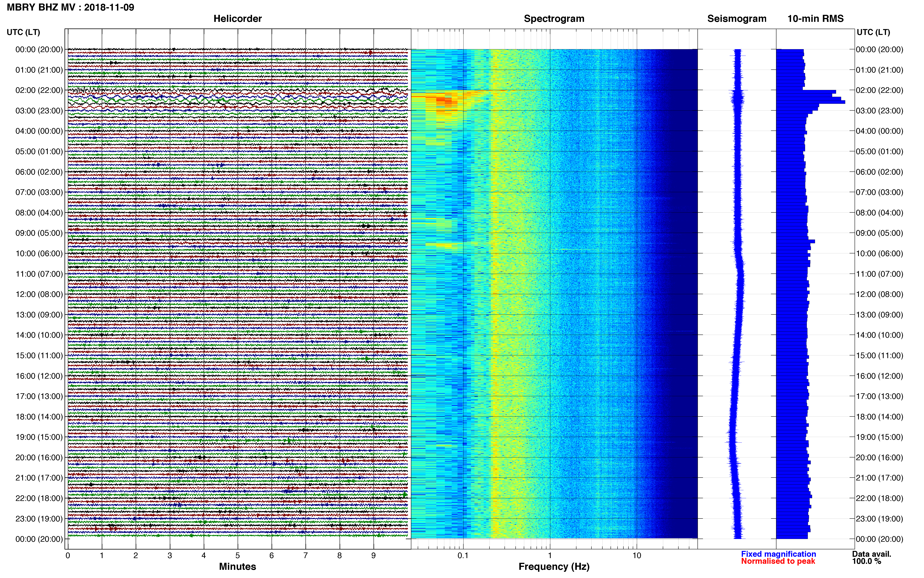Click the Data avail. label
The width and height of the screenshot is (924, 578).
click(x=872, y=554)
